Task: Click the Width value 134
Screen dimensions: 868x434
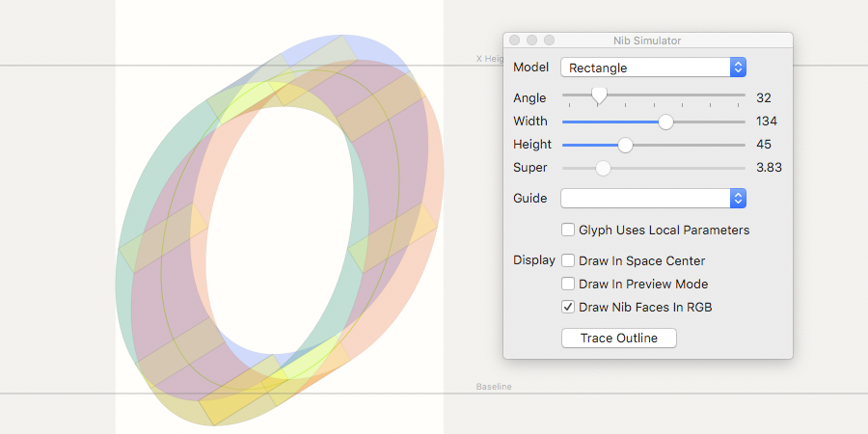Action: (767, 122)
